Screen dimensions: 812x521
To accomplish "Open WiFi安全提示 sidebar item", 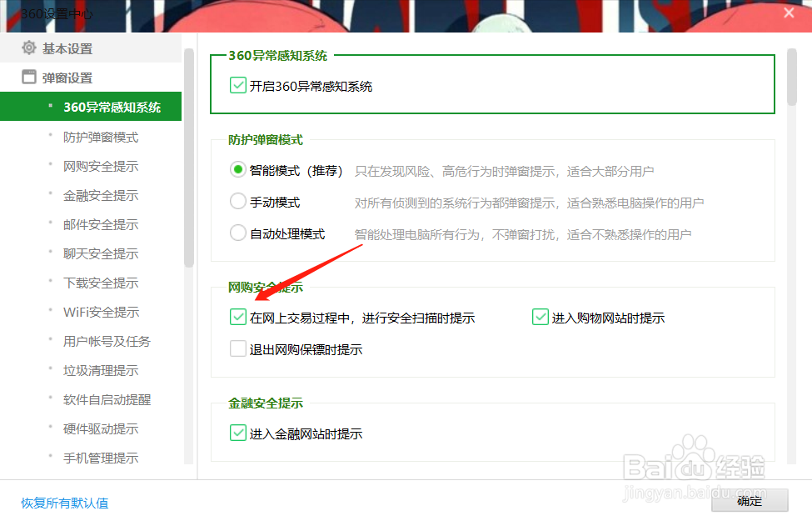I will click(x=102, y=312).
